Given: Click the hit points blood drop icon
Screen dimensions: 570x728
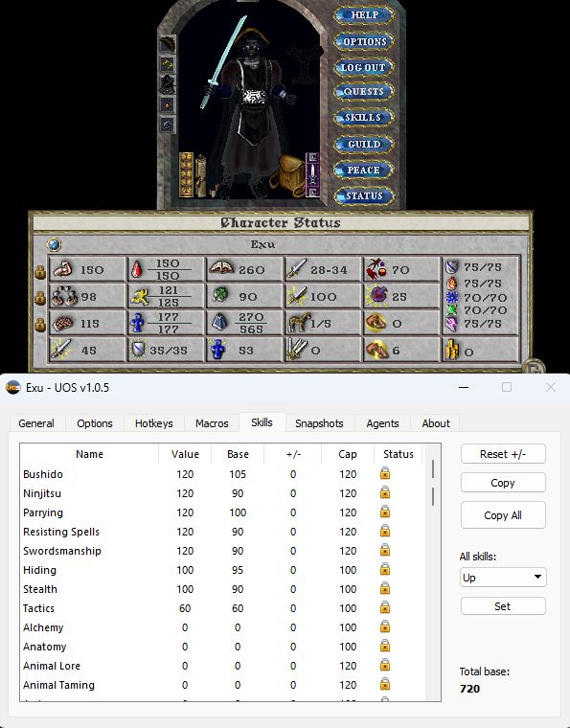Looking at the screenshot, I should click(x=136, y=269).
